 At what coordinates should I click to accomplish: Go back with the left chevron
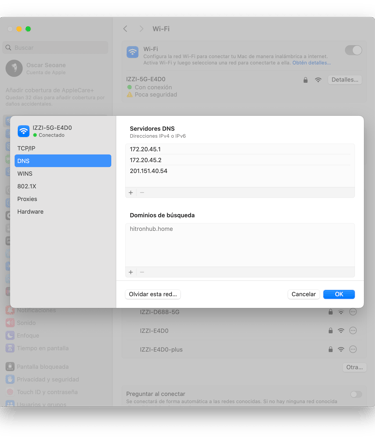coord(125,29)
